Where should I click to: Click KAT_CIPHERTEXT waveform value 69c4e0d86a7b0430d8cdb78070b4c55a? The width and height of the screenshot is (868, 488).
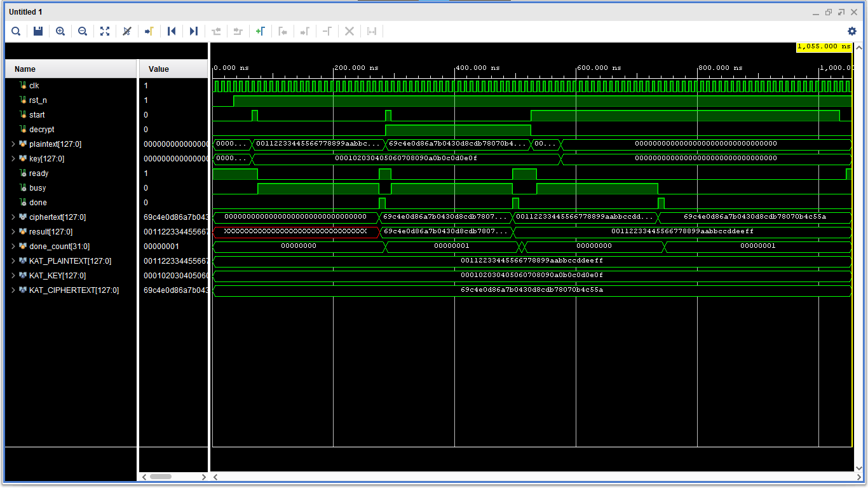(x=532, y=290)
